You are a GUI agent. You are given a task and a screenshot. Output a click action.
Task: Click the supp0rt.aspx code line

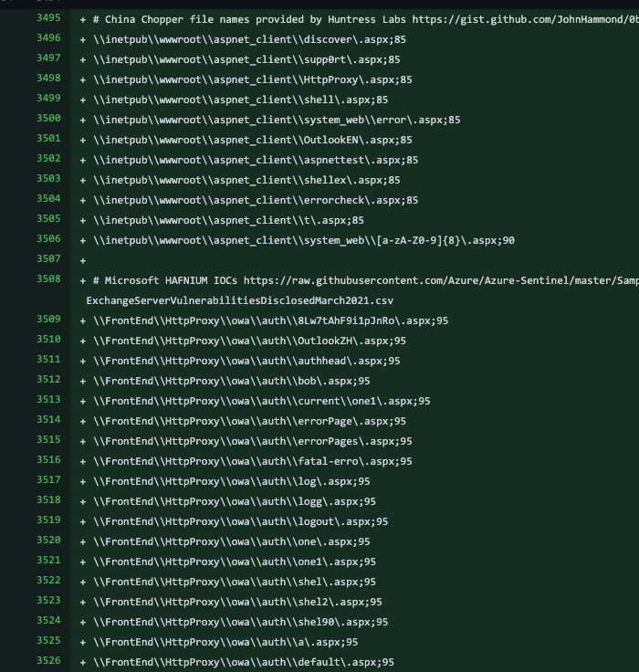pyautogui.click(x=246, y=58)
